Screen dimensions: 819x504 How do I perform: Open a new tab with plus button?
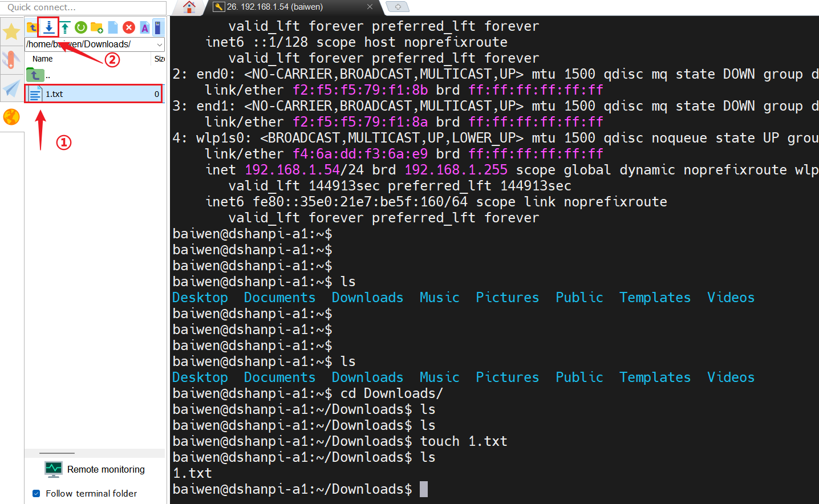398,7
